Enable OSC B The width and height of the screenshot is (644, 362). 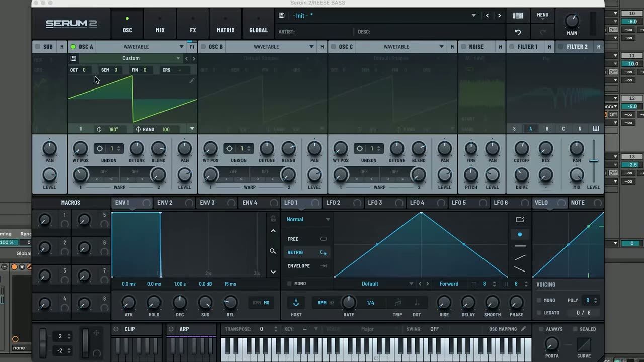tap(203, 47)
